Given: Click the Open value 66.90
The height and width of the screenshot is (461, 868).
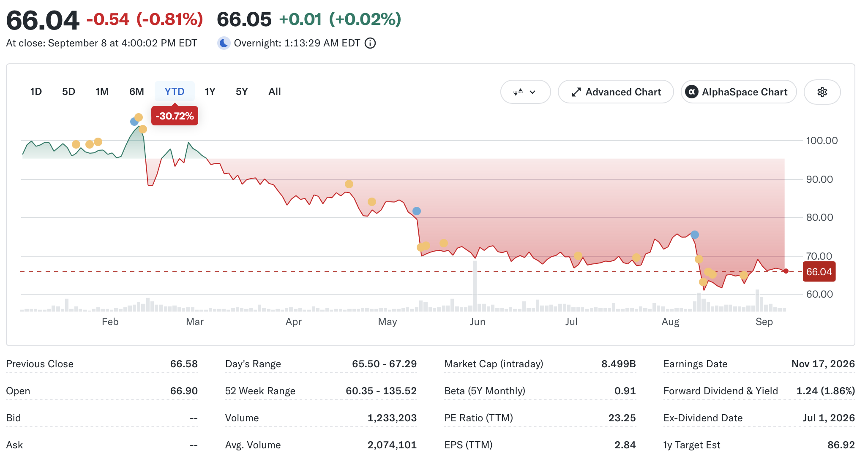Looking at the screenshot, I should point(184,391).
